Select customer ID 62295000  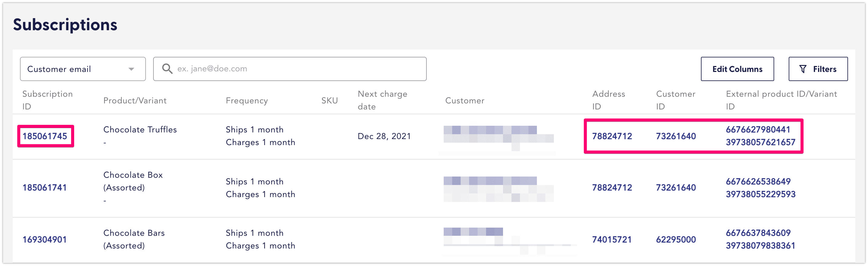pos(675,239)
